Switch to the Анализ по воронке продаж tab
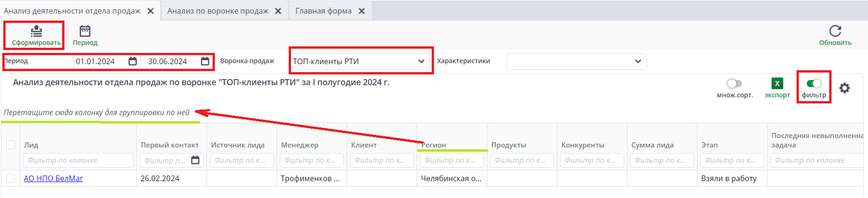Screen dimensions: 868x198 (218, 11)
